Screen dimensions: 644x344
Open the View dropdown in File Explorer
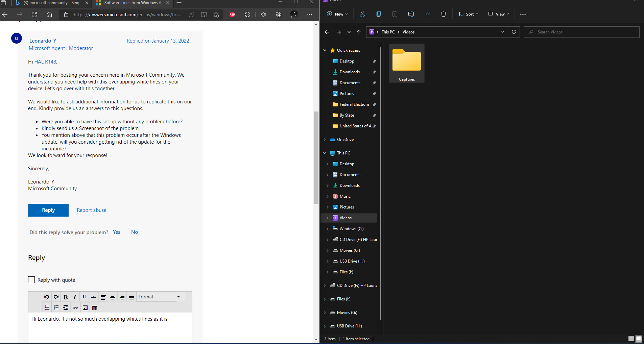click(499, 14)
